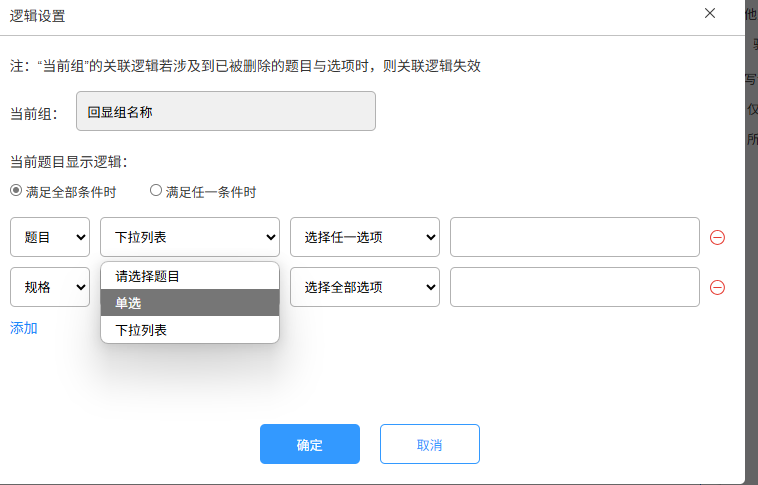Close the 逻辑设置 dialog with the X
The width and height of the screenshot is (758, 485).
pos(710,13)
